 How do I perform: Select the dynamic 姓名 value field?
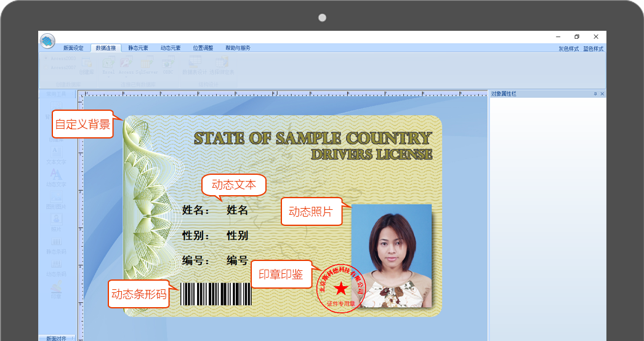(x=238, y=211)
